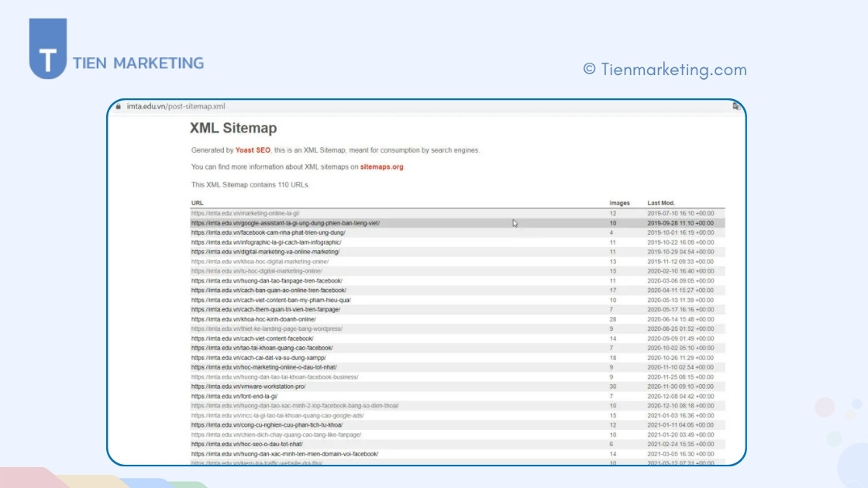Open the marketing-online-la-gi URL
This screenshot has height=488, width=868.
click(x=245, y=213)
